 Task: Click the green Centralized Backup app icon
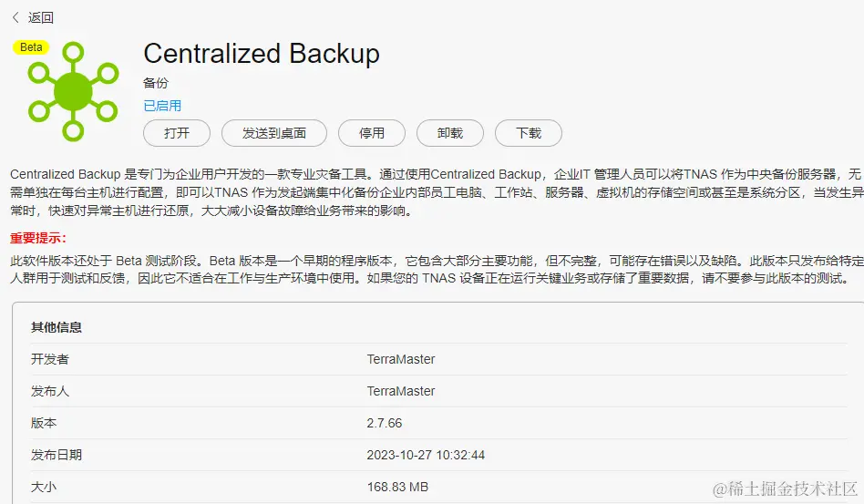[x=73, y=91]
